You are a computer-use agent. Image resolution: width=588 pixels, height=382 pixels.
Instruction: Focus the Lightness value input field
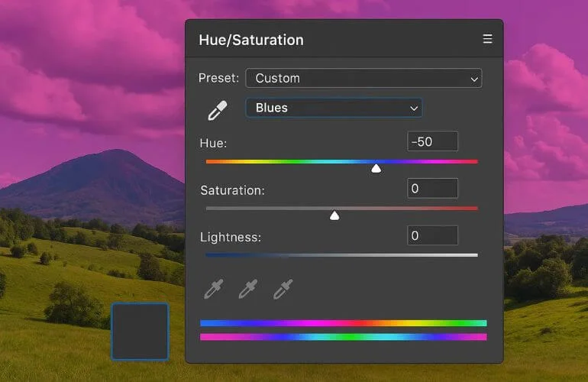432,235
